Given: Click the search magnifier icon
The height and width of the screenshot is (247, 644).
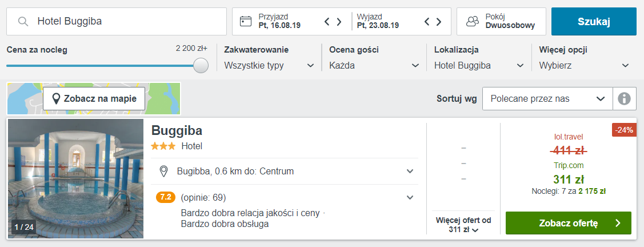Looking at the screenshot, I should 23,21.
